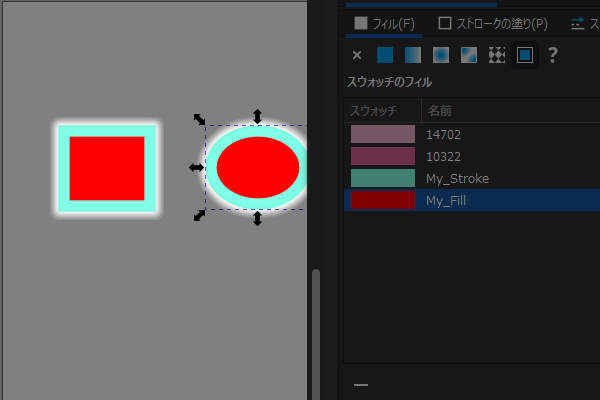The width and height of the screenshot is (600, 400).
Task: Click the left-middle horizontal scale handle
Action: coord(196,167)
